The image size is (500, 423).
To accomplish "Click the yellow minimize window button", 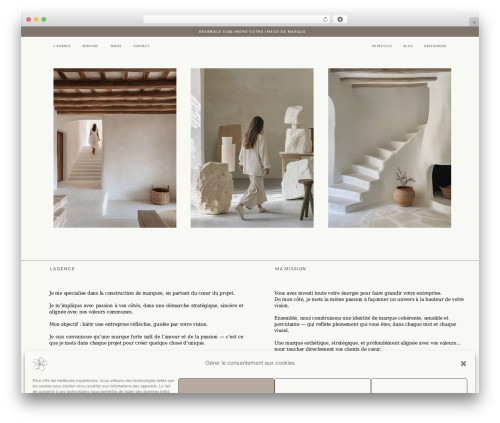I will pos(36,20).
